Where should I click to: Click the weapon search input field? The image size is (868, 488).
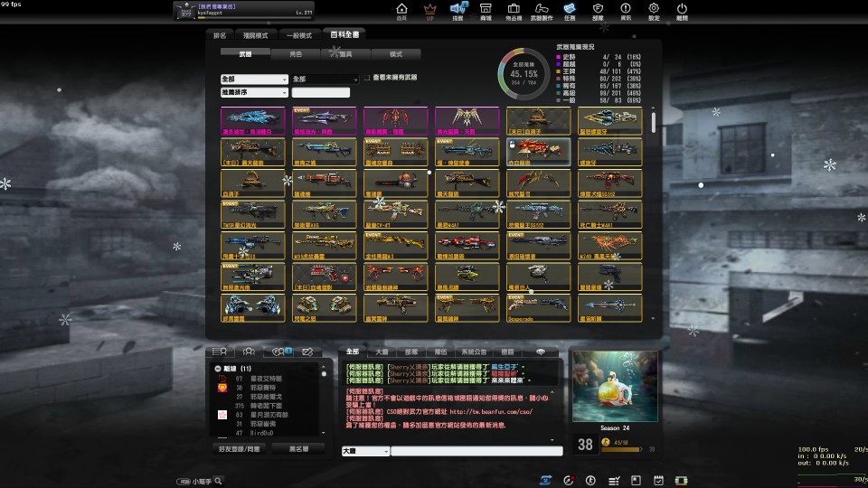tap(320, 92)
